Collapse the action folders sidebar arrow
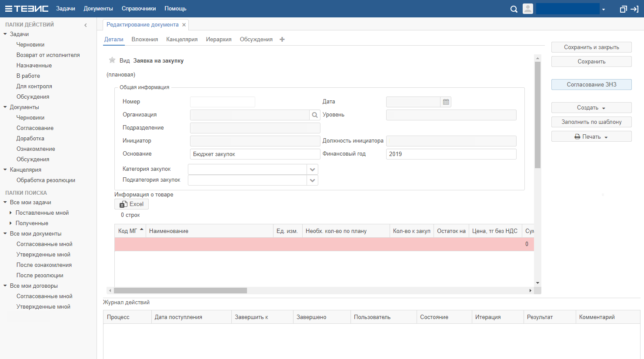Screen dimensions: 644x359 pos(86,25)
